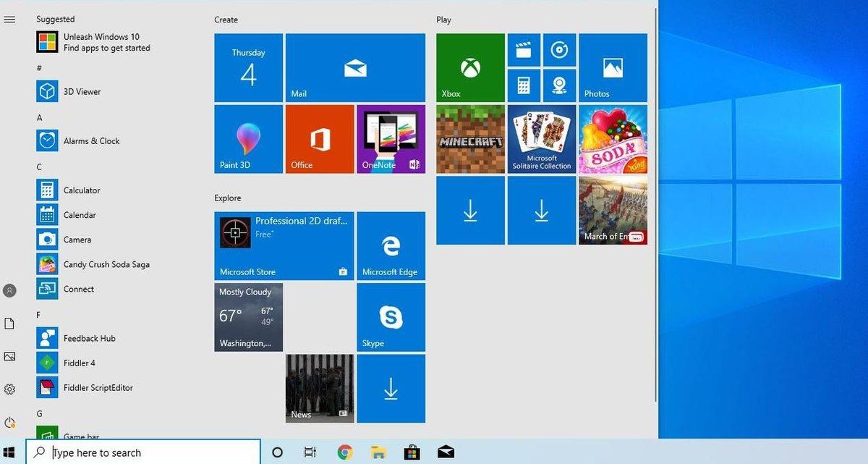The width and height of the screenshot is (868, 464).
Task: Click the Cortana circle icon on taskbar
Action: 276,452
